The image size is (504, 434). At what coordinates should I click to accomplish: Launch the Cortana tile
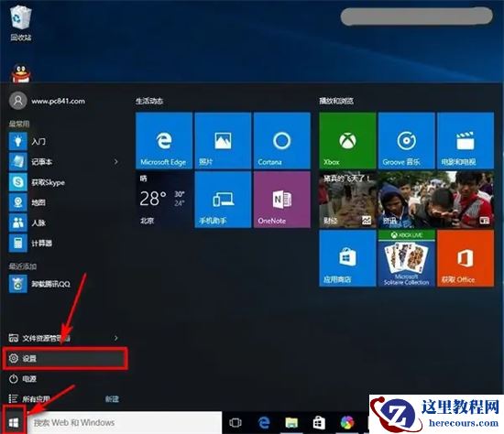click(282, 140)
